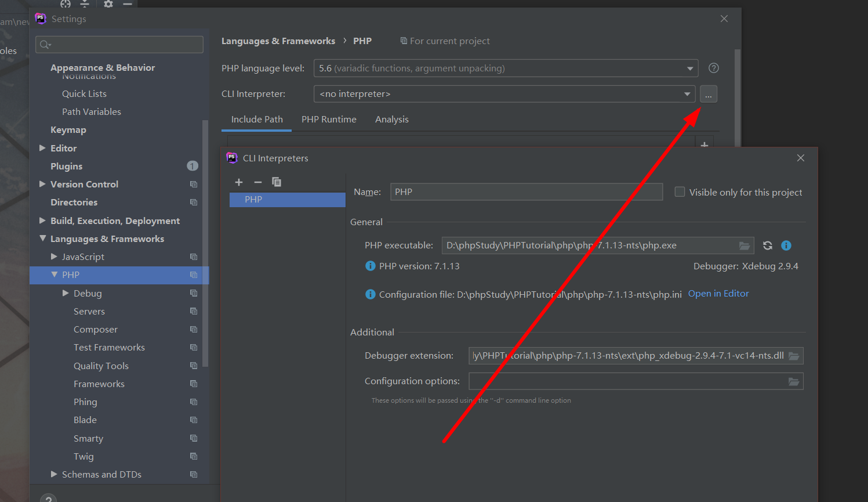
Task: Click the Settings help question button
Action: (x=49, y=498)
